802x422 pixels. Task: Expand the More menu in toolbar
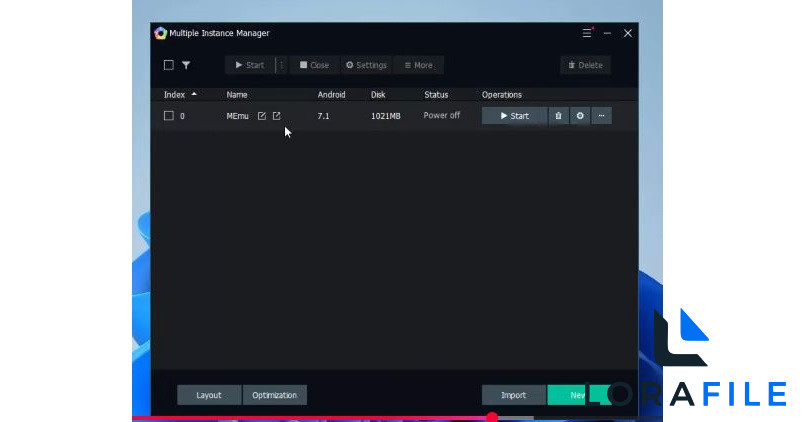[x=418, y=65]
